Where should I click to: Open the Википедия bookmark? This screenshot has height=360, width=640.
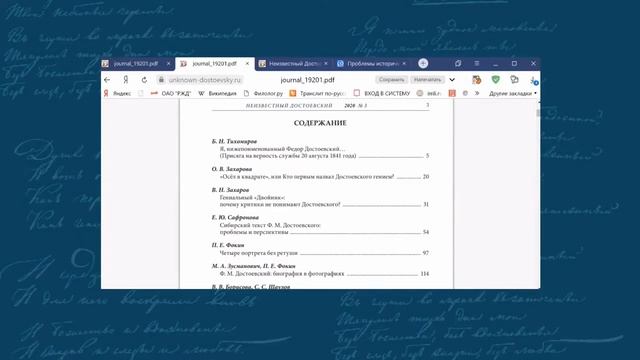click(x=217, y=93)
